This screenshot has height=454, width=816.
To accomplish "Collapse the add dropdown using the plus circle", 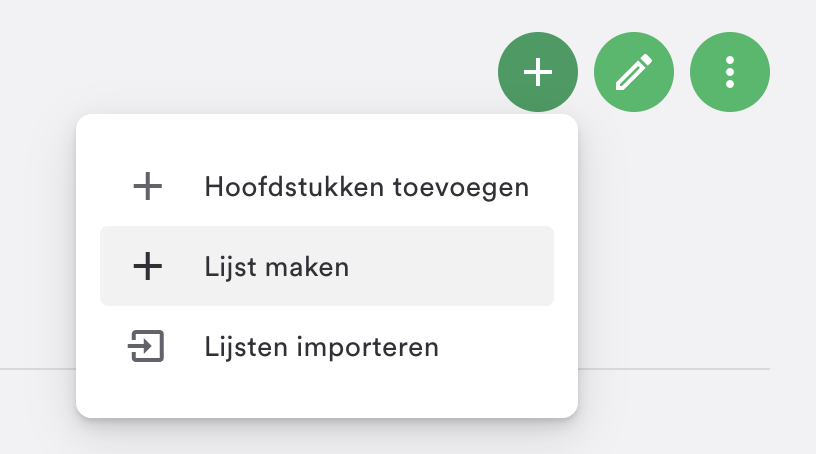I will point(538,72).
